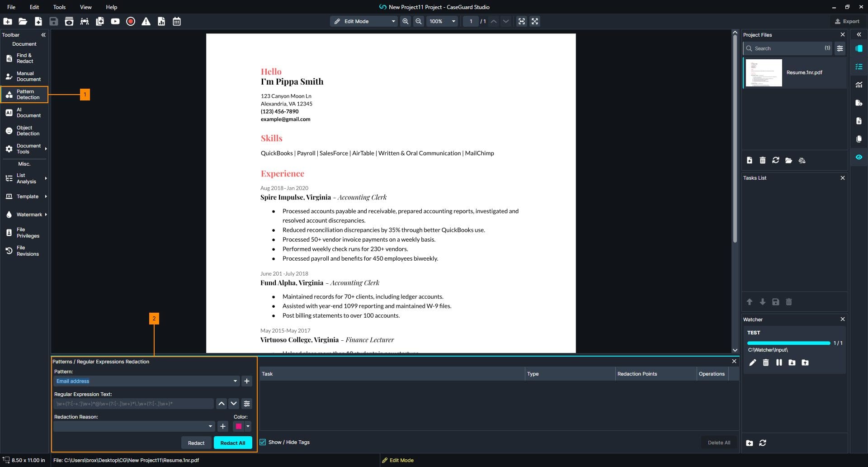Open the Pattern Detection tool
Screen dimensions: 868x467
(24, 95)
